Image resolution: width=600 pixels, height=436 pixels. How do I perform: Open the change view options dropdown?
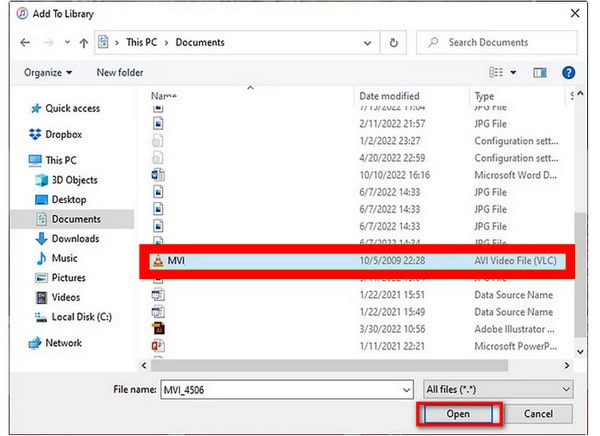pyautogui.click(x=513, y=72)
